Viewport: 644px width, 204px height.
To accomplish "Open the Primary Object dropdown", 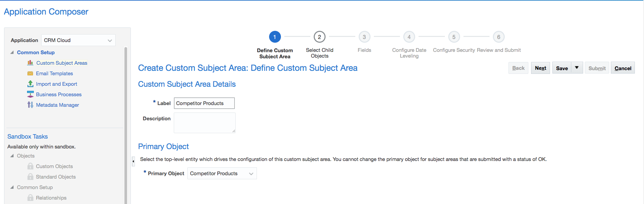I will [251, 174].
